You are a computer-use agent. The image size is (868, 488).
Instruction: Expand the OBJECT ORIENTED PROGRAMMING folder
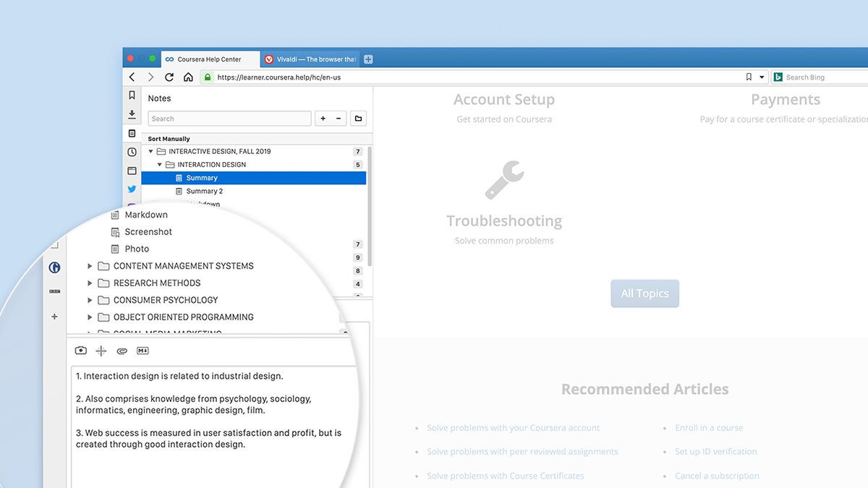(x=90, y=317)
